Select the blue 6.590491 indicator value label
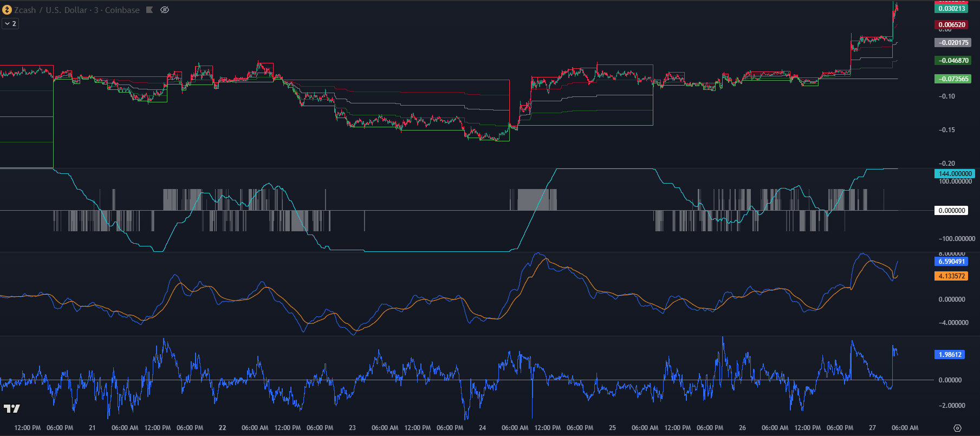Screen dimensions: 980x436 click(952, 262)
